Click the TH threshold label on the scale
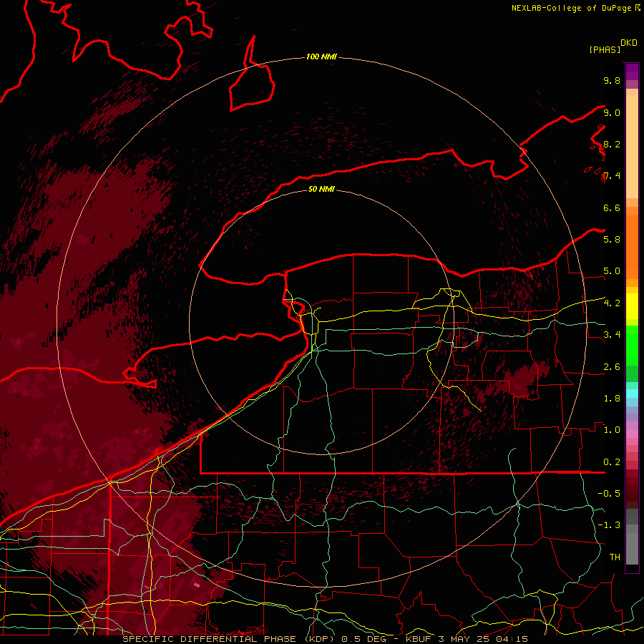 tap(615, 557)
